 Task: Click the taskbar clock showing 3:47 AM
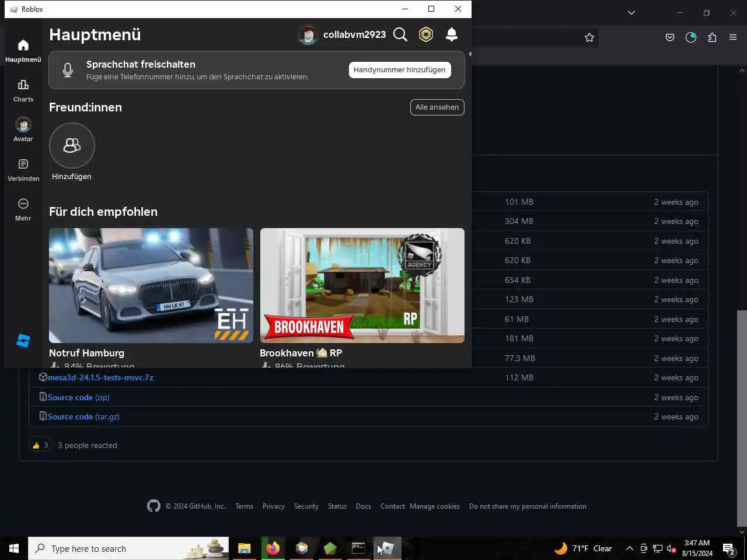tap(697, 548)
